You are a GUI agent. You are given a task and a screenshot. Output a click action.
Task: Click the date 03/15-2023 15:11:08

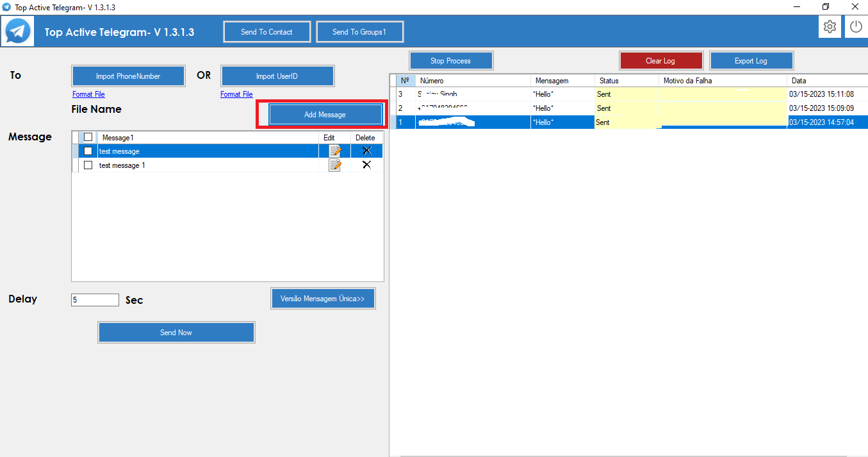pyautogui.click(x=821, y=94)
